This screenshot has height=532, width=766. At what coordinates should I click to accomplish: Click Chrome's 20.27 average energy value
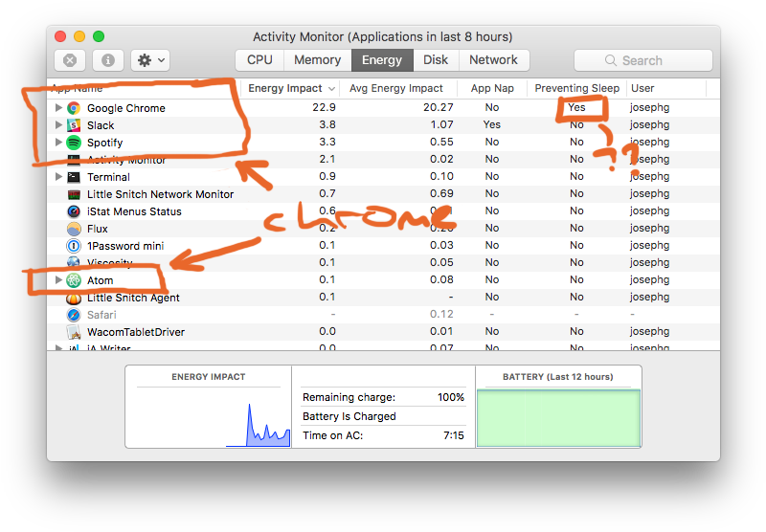(x=439, y=107)
